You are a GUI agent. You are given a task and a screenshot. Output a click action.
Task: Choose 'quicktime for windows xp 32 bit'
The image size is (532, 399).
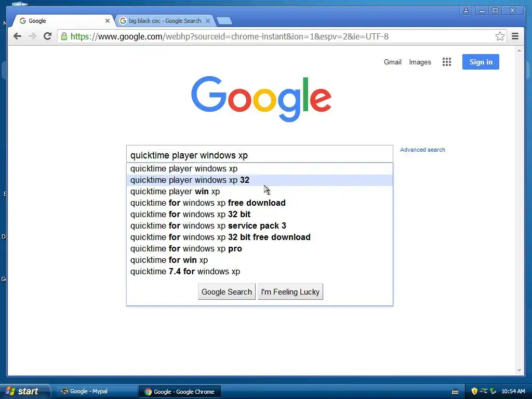pos(260,215)
